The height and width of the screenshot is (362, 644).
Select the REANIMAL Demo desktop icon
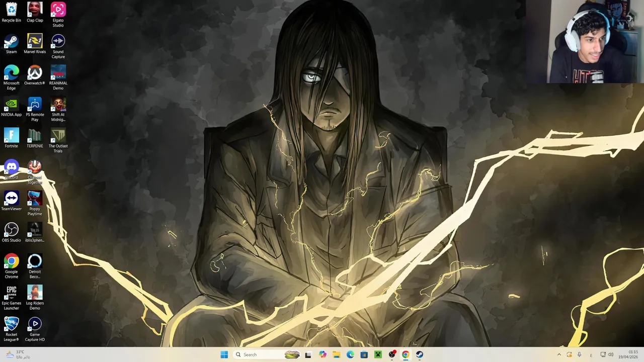[x=58, y=78]
